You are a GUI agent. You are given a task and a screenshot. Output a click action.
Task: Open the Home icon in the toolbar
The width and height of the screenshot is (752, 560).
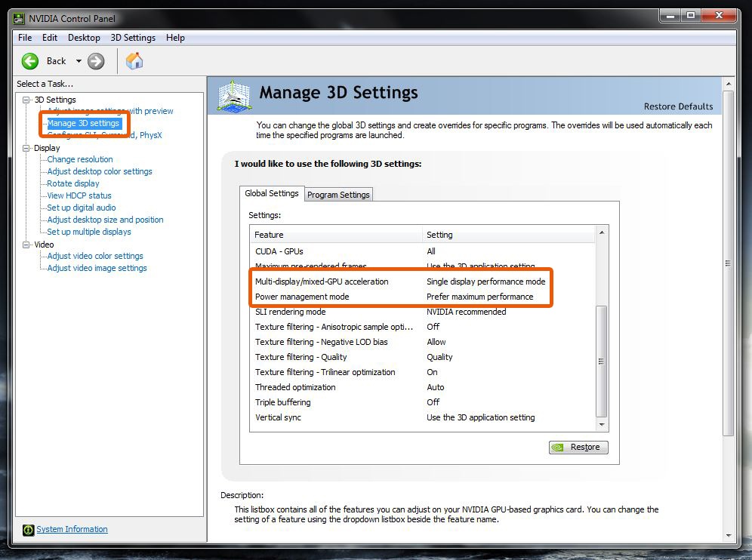pyautogui.click(x=134, y=61)
